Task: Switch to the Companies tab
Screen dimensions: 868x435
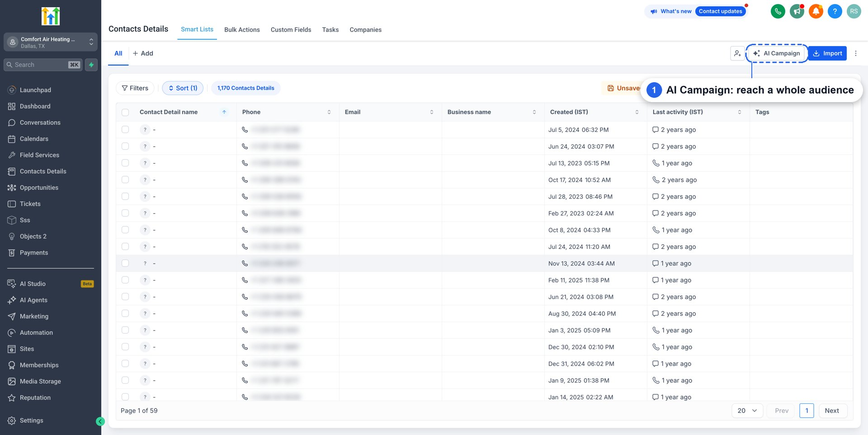Action: coord(365,30)
